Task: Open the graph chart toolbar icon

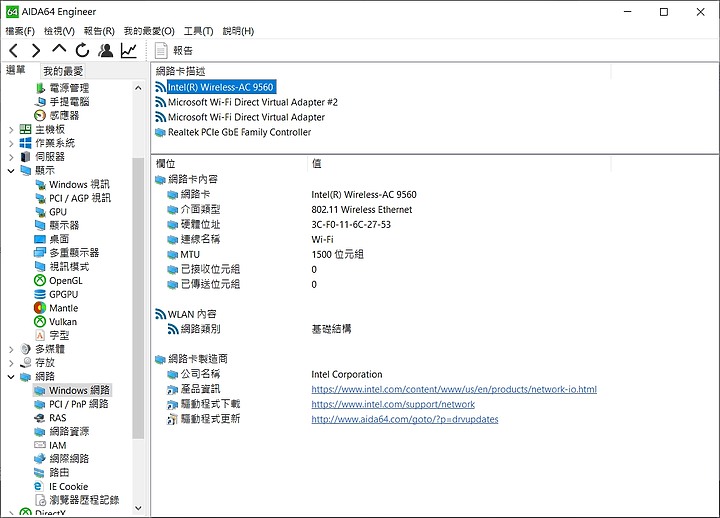Action: tap(129, 51)
